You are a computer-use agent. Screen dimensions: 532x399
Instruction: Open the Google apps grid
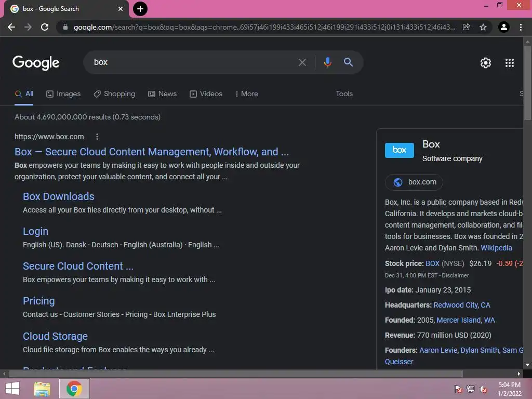pyautogui.click(x=510, y=63)
